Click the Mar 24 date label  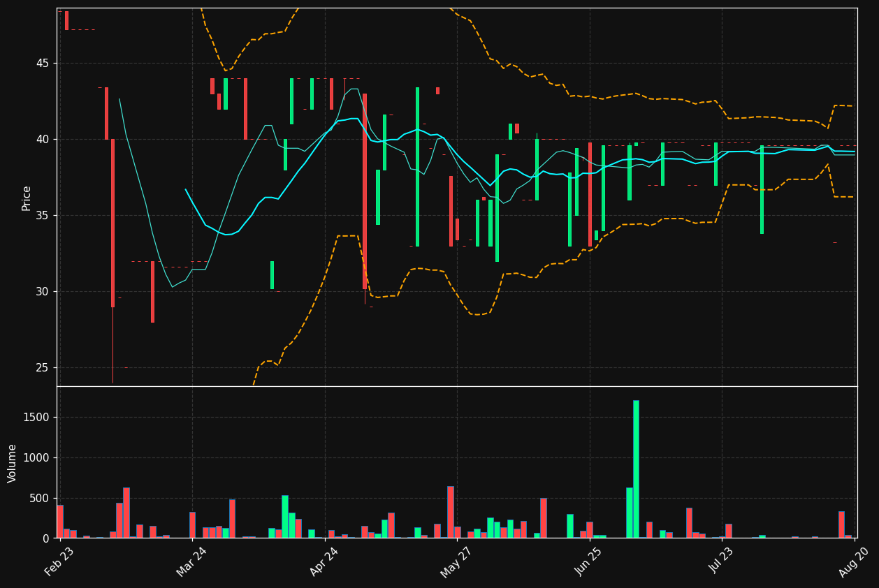pos(191,562)
